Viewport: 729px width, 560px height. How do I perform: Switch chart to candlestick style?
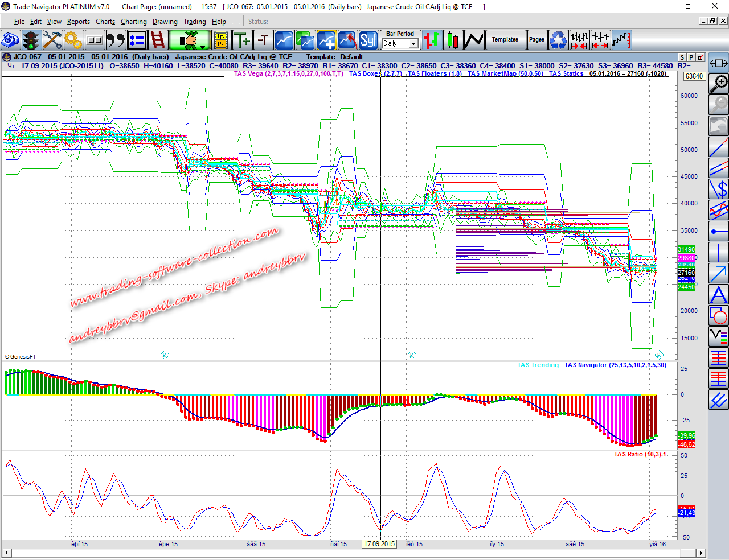(453, 40)
